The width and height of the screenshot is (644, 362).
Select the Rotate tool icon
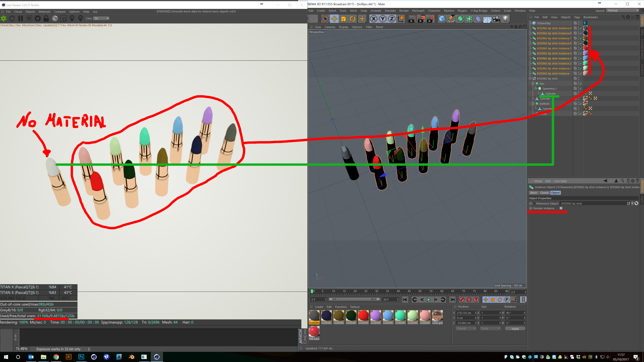(x=353, y=19)
